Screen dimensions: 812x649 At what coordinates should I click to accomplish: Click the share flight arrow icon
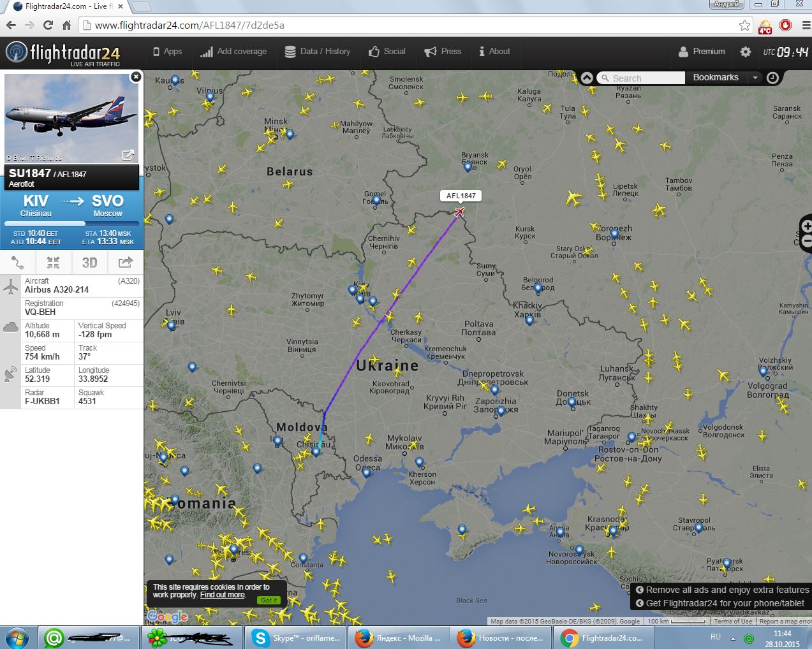click(x=126, y=263)
